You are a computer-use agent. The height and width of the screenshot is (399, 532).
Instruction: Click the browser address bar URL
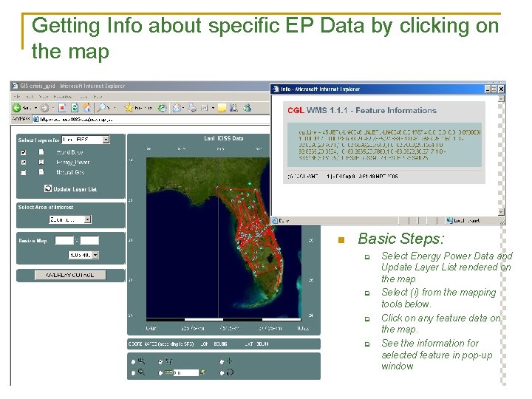tap(76, 120)
